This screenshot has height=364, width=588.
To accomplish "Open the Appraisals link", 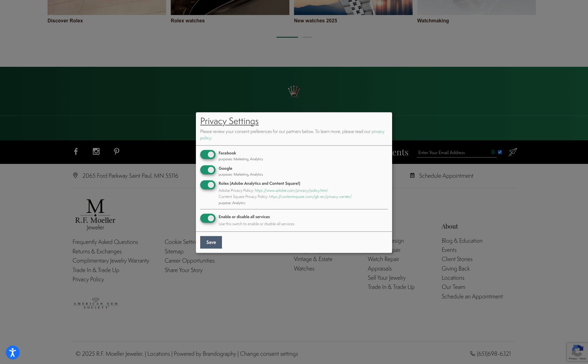I will (x=380, y=269).
